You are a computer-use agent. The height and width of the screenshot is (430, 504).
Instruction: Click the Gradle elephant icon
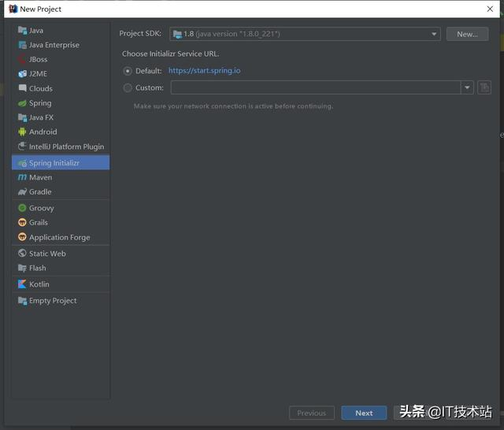(22, 192)
